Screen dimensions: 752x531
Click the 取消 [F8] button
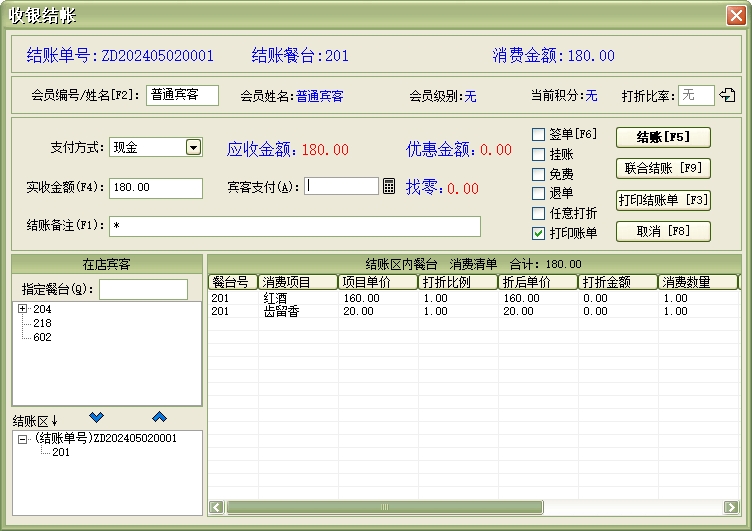pyautogui.click(x=664, y=231)
